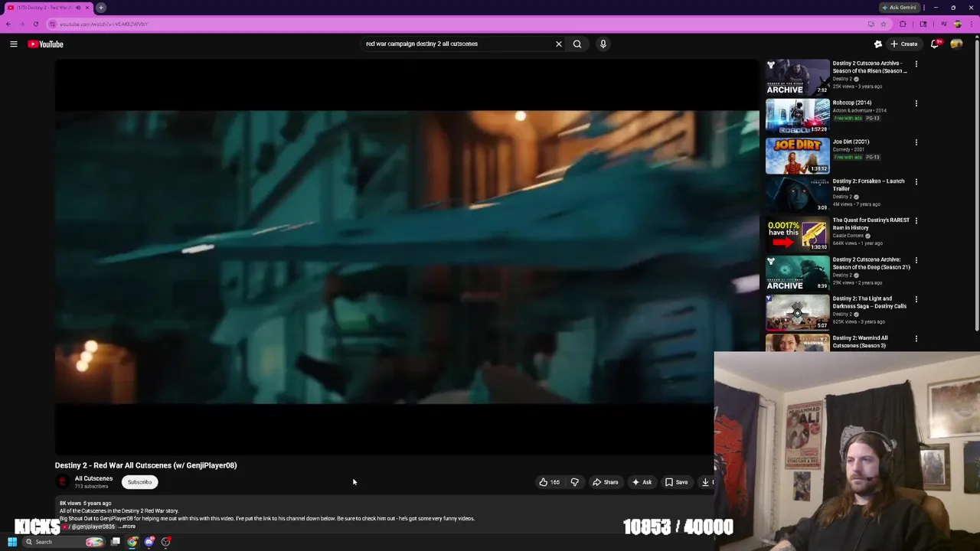The height and width of the screenshot is (551, 980).
Task: Open Discord from the taskbar
Action: pyautogui.click(x=149, y=542)
